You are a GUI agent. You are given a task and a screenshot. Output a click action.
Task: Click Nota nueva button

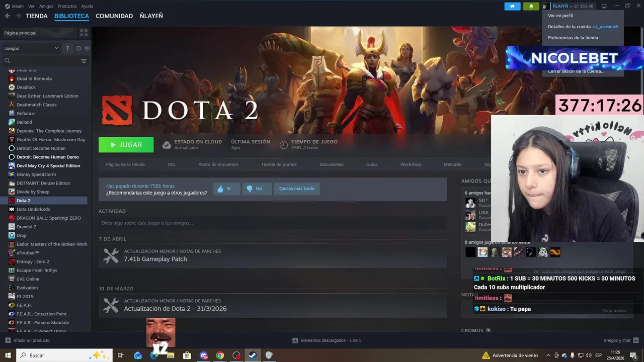pos(614,311)
